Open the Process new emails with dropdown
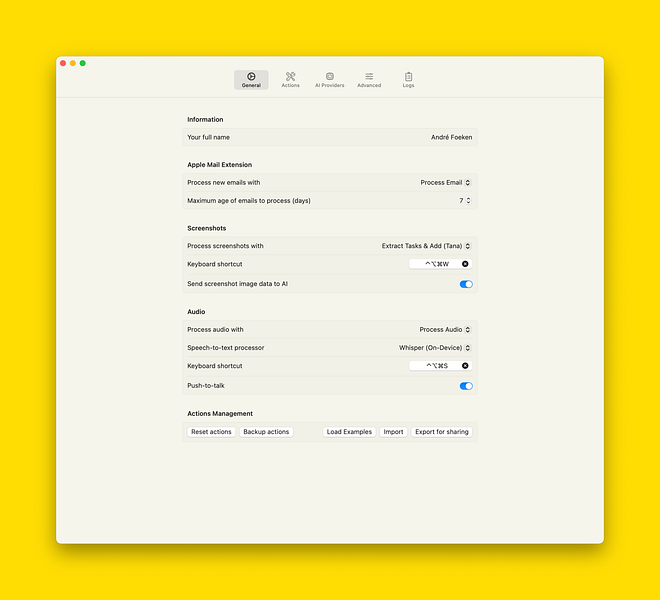This screenshot has width=660, height=600. [445, 183]
